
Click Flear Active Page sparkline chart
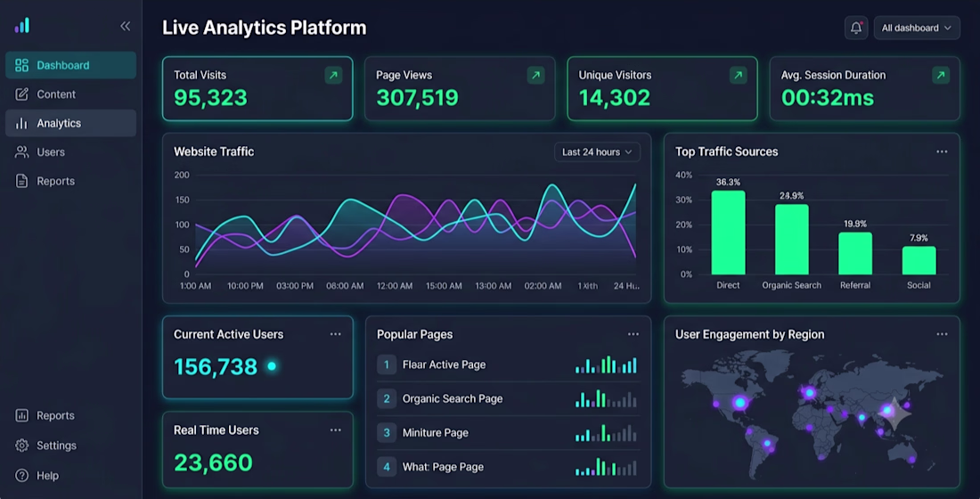(606, 364)
